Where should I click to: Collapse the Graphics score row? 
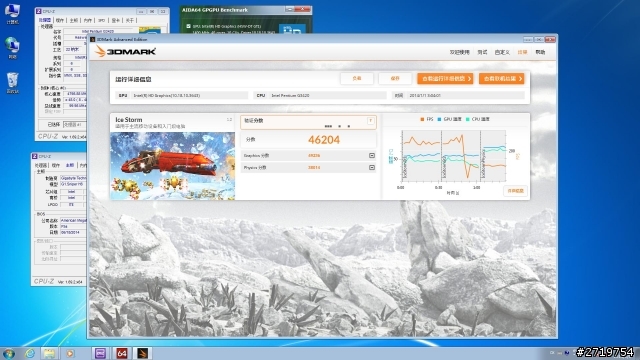[372, 156]
